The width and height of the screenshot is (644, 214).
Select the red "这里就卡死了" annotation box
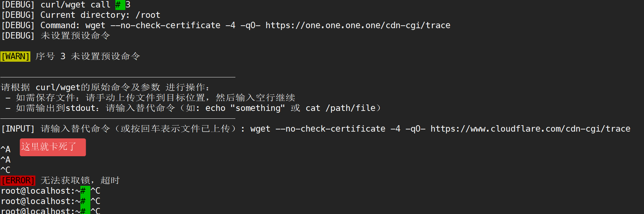point(53,147)
